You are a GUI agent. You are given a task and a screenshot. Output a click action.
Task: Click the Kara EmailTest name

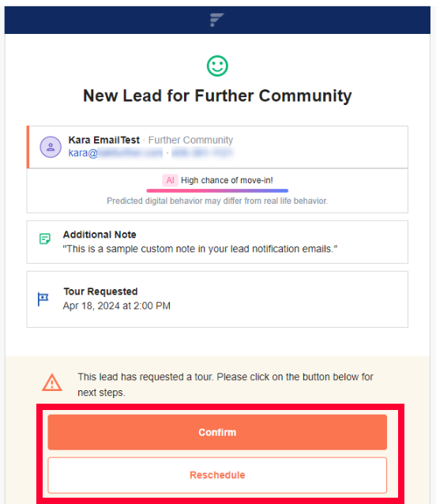103,140
